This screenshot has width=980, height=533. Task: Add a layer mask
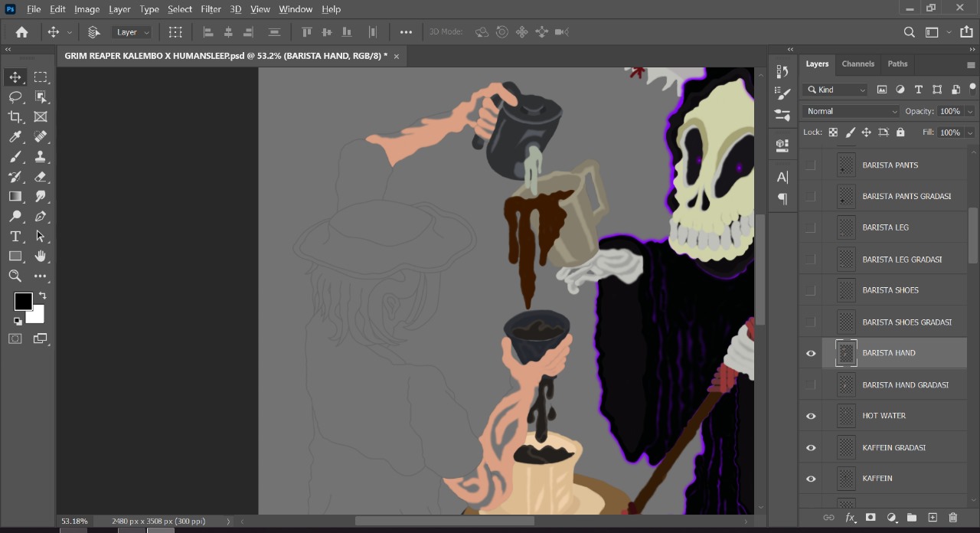871,518
